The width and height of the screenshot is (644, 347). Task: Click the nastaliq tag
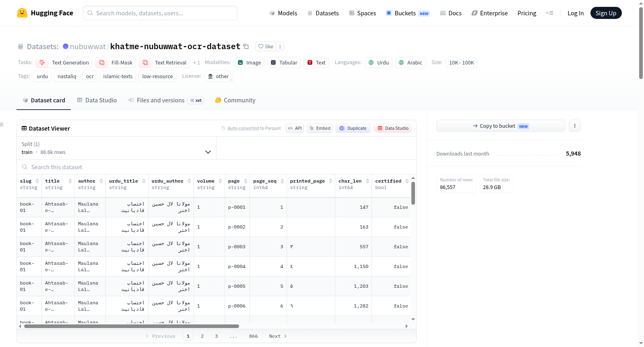67,76
